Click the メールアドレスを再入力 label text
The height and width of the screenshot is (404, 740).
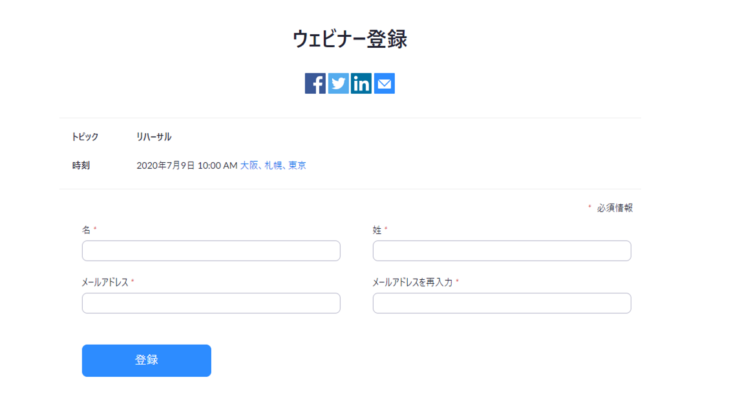(x=412, y=282)
